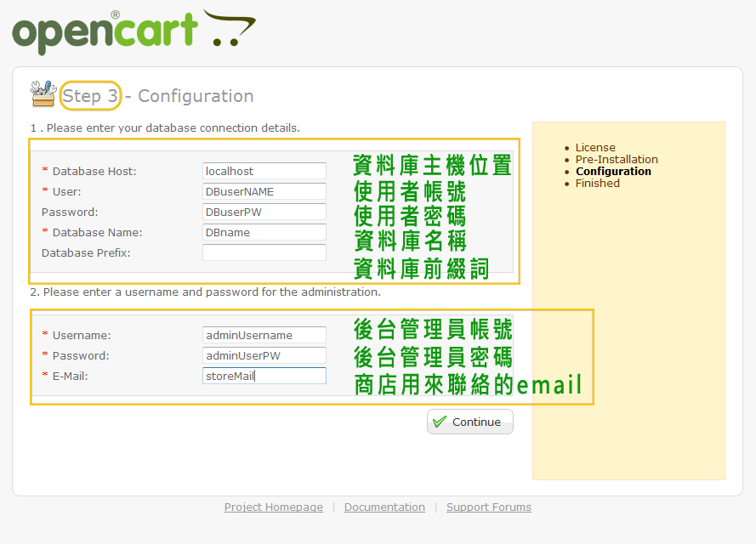Viewport: 756px width, 544px height.
Task: Select the Pre-Installation step in sidebar
Action: (617, 160)
